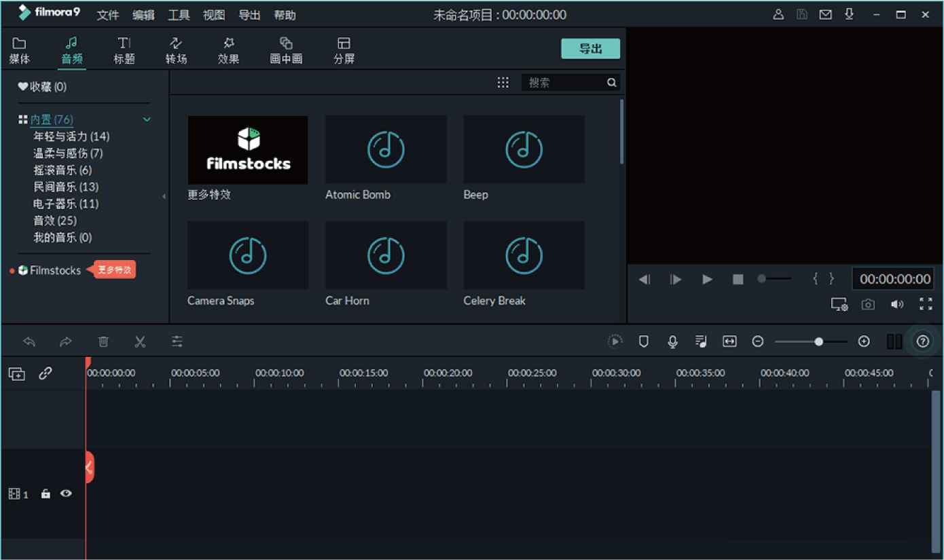944x560 pixels.
Task: Click the green 导出 export button
Action: coord(590,49)
